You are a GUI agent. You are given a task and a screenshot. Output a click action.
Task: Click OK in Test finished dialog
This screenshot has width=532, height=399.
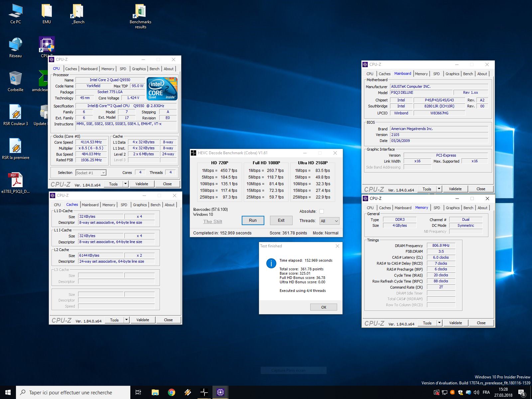pyautogui.click(x=324, y=307)
